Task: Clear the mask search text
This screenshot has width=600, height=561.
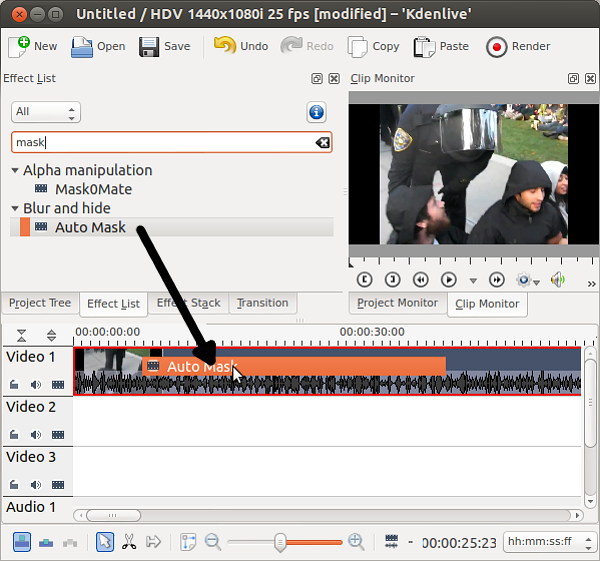Action: [322, 143]
